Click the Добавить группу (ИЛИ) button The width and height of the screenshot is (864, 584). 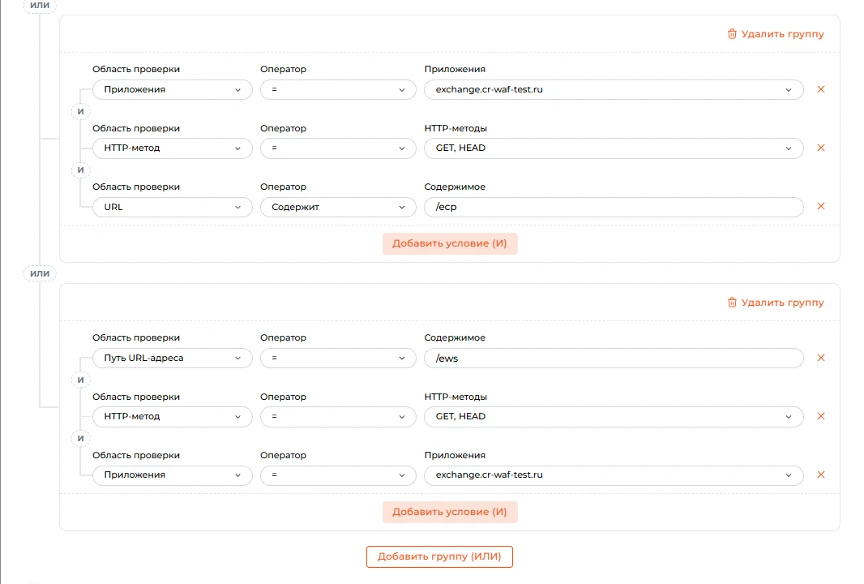coord(439,556)
